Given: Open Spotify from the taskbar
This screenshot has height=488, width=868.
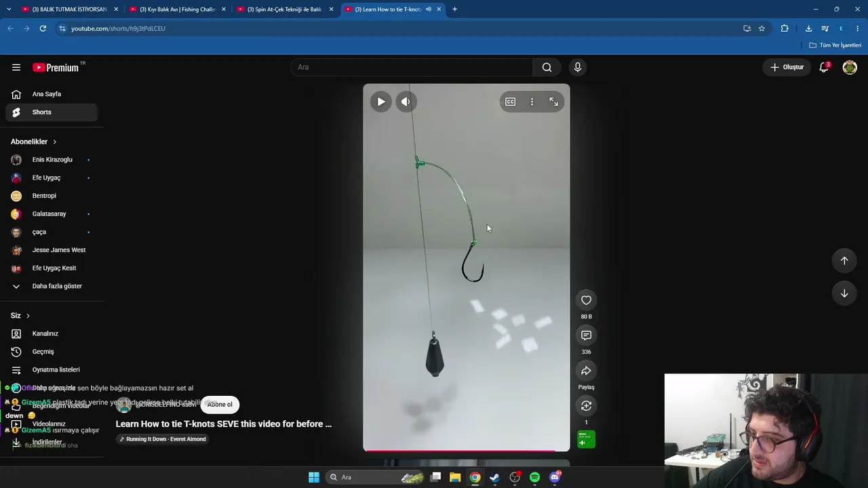Looking at the screenshot, I should (534, 477).
